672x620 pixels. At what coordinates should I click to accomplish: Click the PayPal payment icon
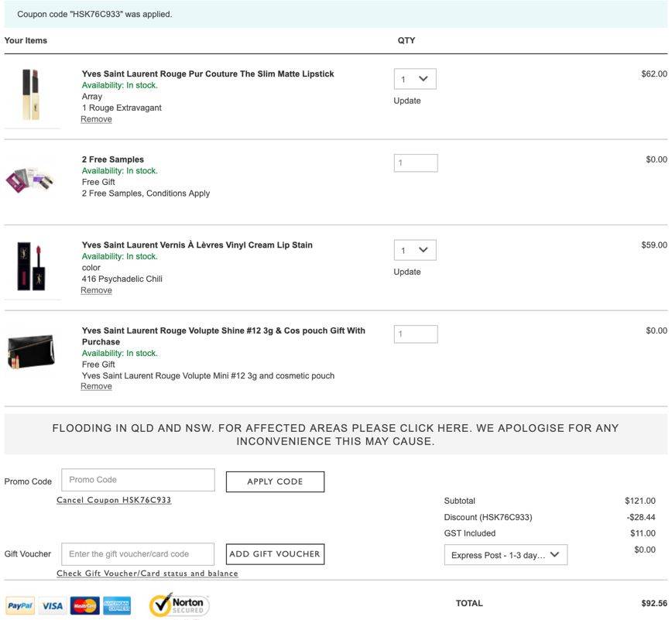click(20, 605)
